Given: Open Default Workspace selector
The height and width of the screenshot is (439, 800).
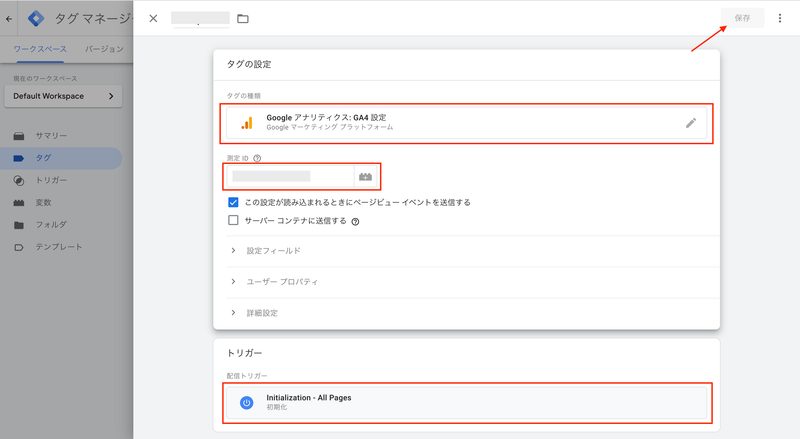Looking at the screenshot, I should coord(63,96).
